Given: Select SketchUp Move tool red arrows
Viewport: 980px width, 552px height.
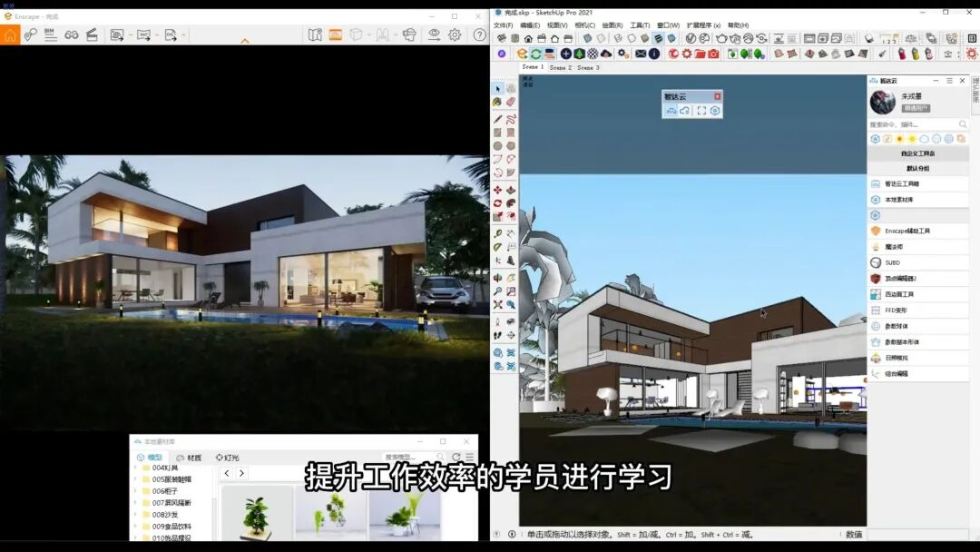Looking at the screenshot, I should pos(498,190).
